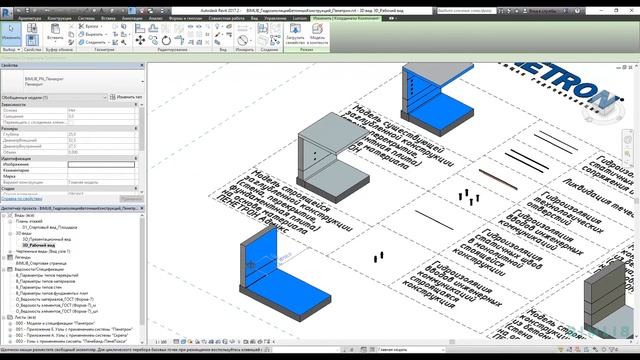Click the 1:100 view scale control

click(x=161, y=342)
